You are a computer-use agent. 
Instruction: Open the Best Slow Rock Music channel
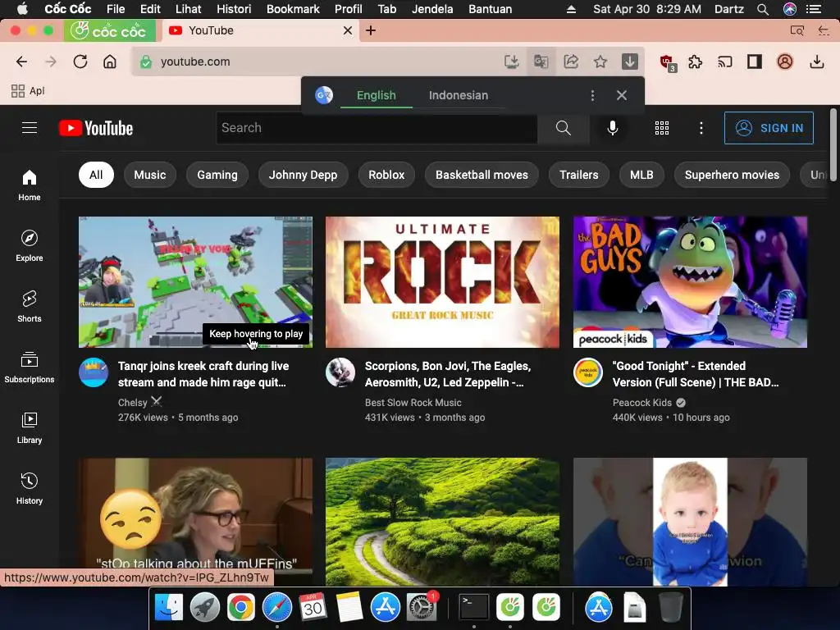pyautogui.click(x=413, y=402)
